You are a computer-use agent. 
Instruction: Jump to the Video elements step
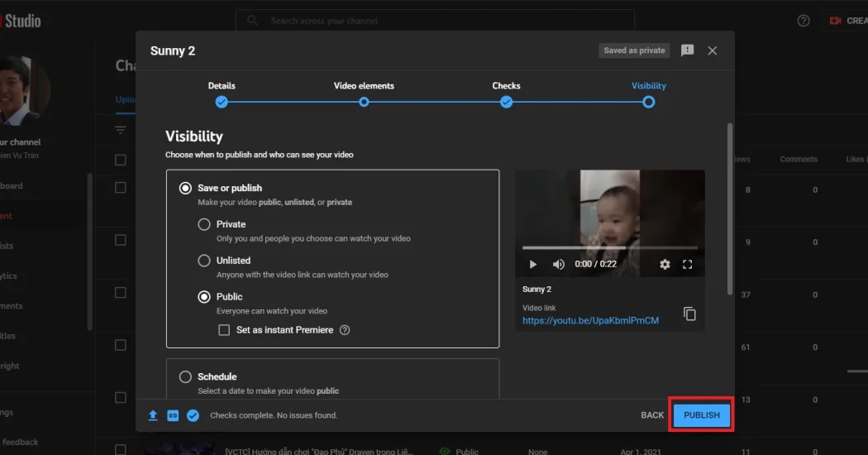tap(364, 102)
